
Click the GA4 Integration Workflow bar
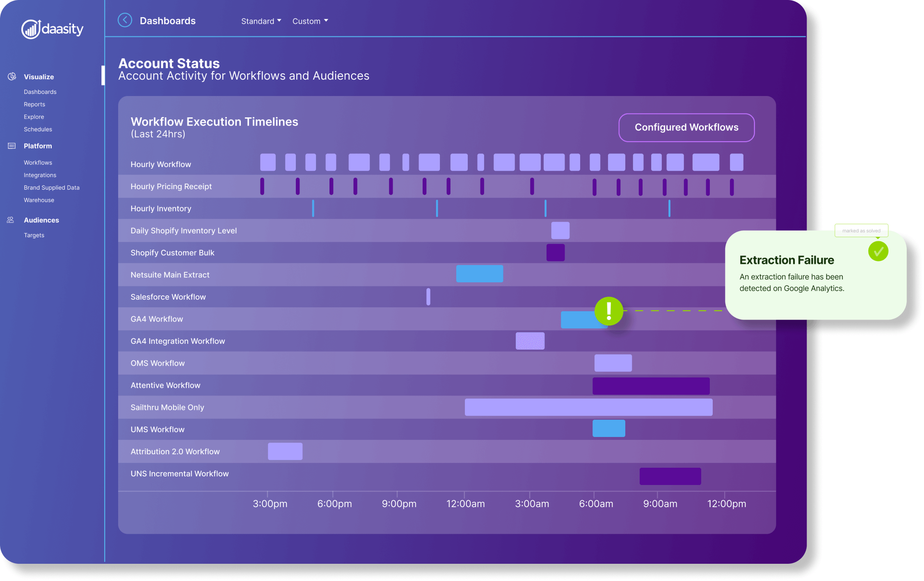pyautogui.click(x=530, y=341)
